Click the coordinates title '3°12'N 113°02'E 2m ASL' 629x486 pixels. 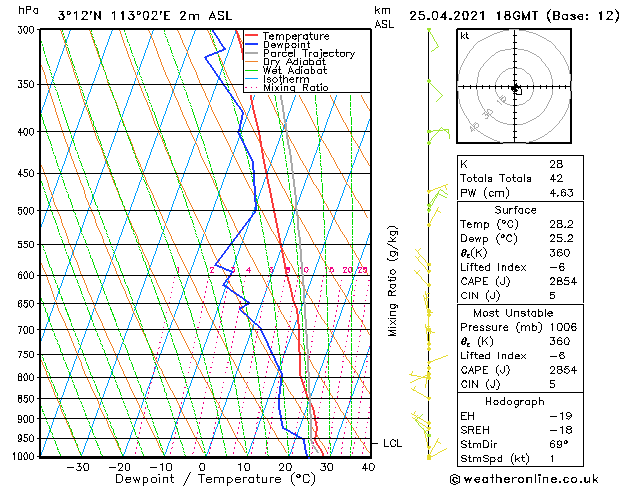[145, 16]
